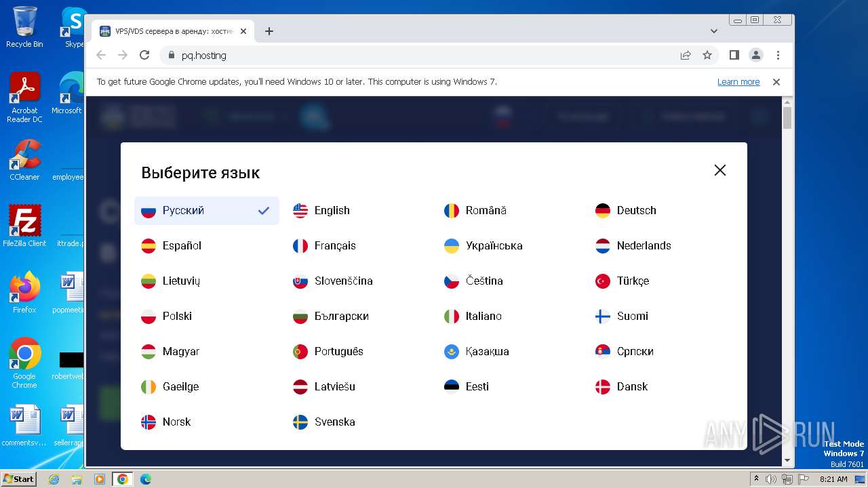The height and width of the screenshot is (488, 868).
Task: Click the Gaeilge flag icon
Action: (149, 387)
